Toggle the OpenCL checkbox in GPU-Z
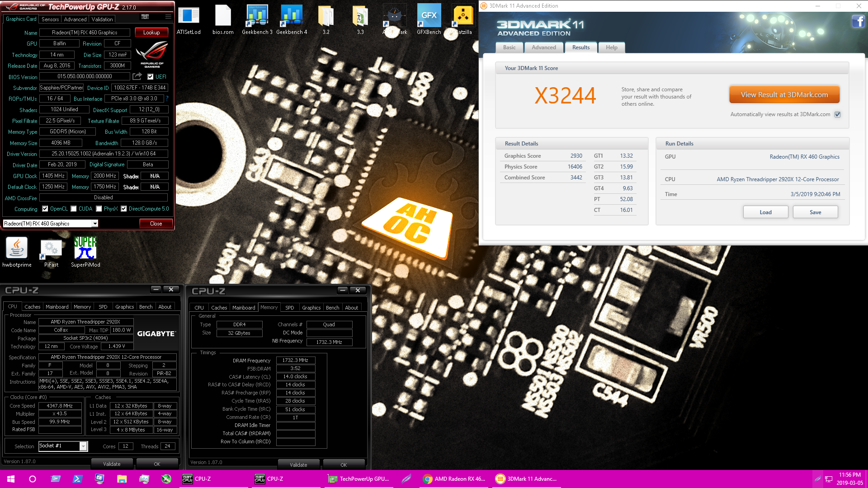The width and height of the screenshot is (868, 488). (x=45, y=209)
